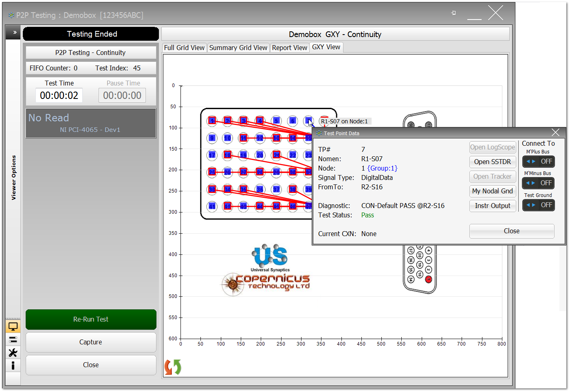Select test point 9 in connector grid
The height and width of the screenshot is (392, 570).
pos(211,138)
